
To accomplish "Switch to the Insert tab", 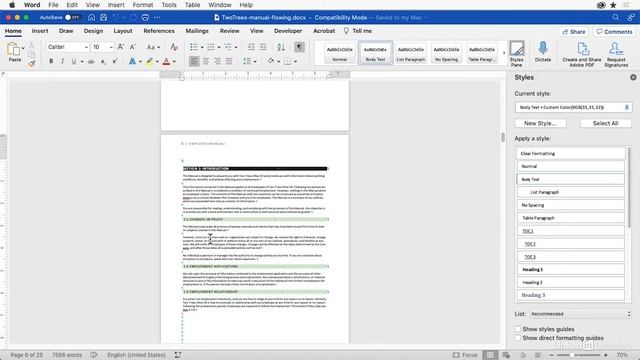I will (x=40, y=31).
